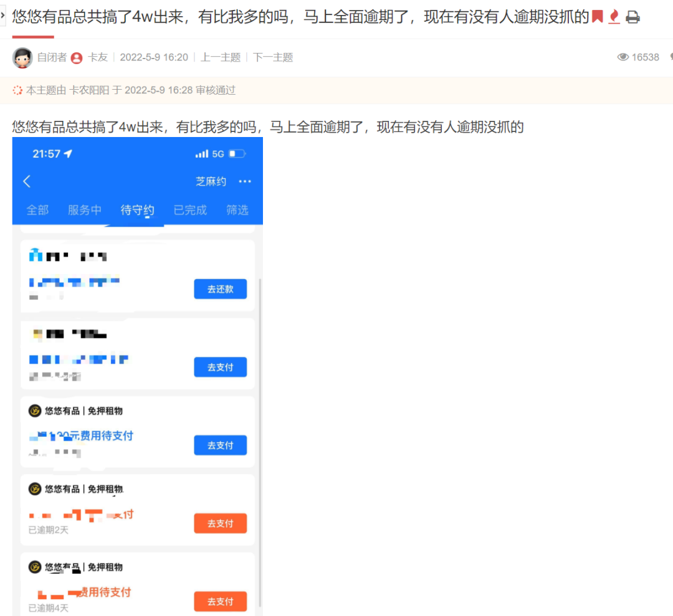Click the flame hot-topic icon
This screenshot has height=616, width=673.
coord(614,17)
